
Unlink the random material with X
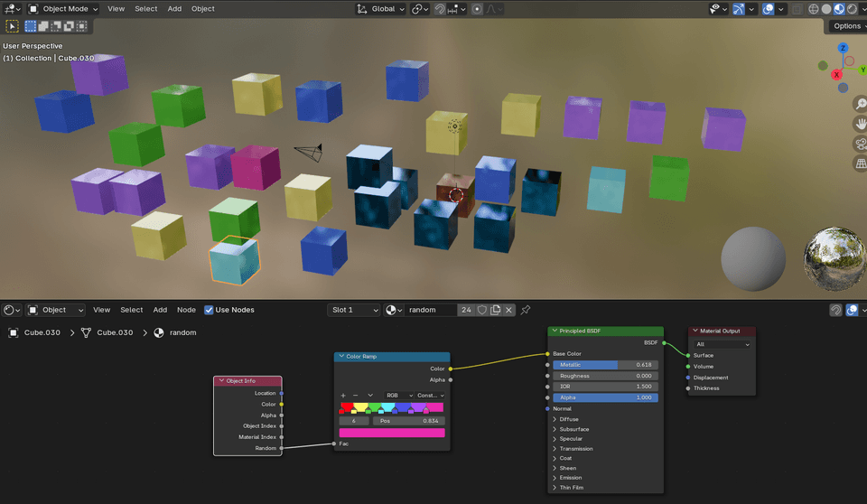coord(509,310)
